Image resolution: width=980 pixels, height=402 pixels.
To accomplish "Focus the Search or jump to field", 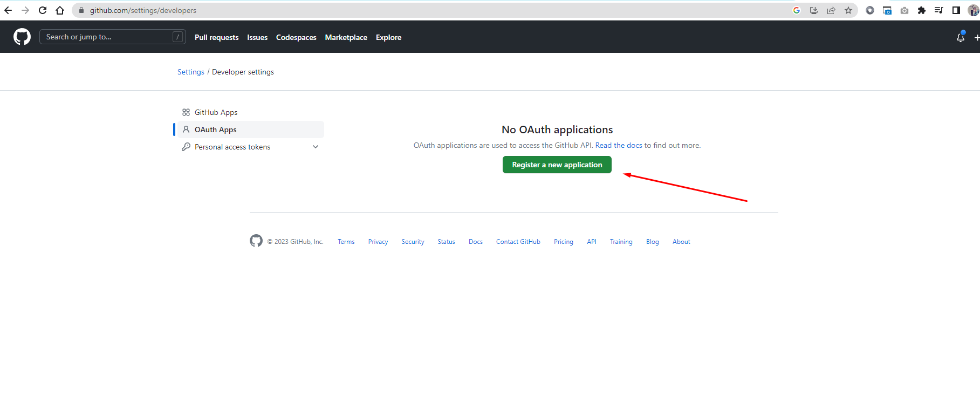I will coord(113,37).
